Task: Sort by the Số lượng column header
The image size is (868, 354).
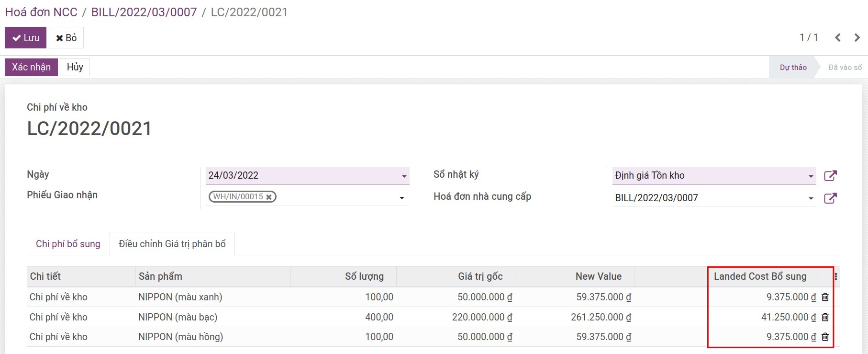Action: tap(364, 276)
